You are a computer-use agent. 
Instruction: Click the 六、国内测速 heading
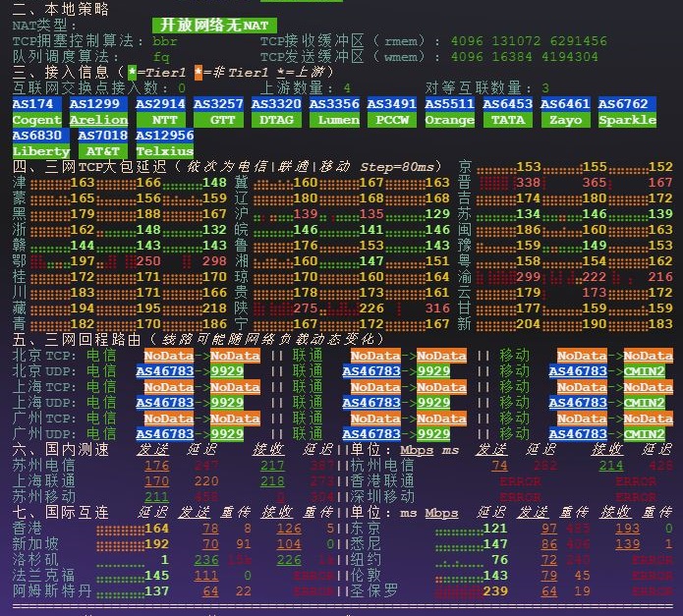tap(61, 450)
